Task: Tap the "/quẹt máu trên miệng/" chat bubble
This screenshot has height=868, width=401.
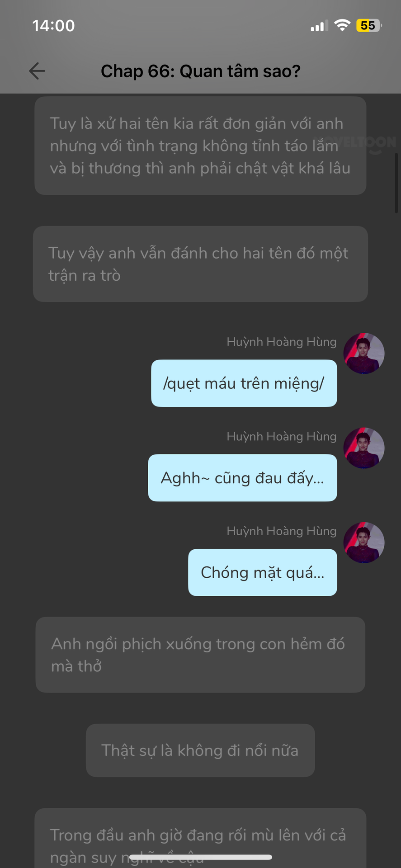Action: point(244,383)
